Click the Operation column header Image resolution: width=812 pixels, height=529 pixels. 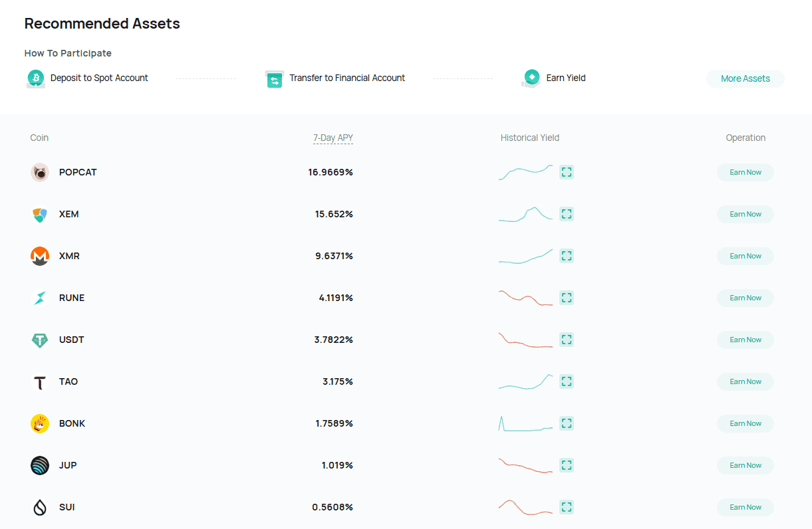[x=745, y=138]
